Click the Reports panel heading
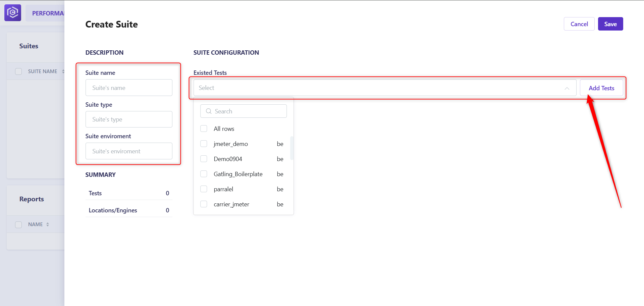The width and height of the screenshot is (644, 306). click(32, 199)
